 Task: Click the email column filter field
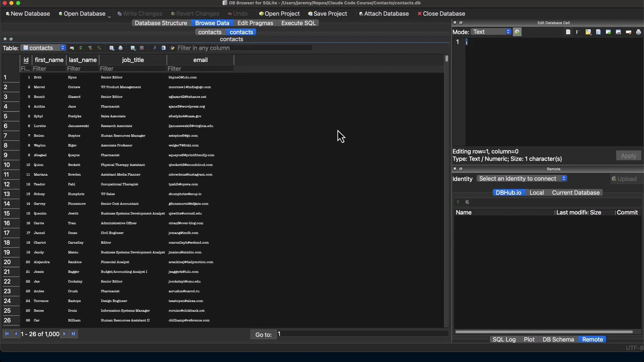pos(200,69)
